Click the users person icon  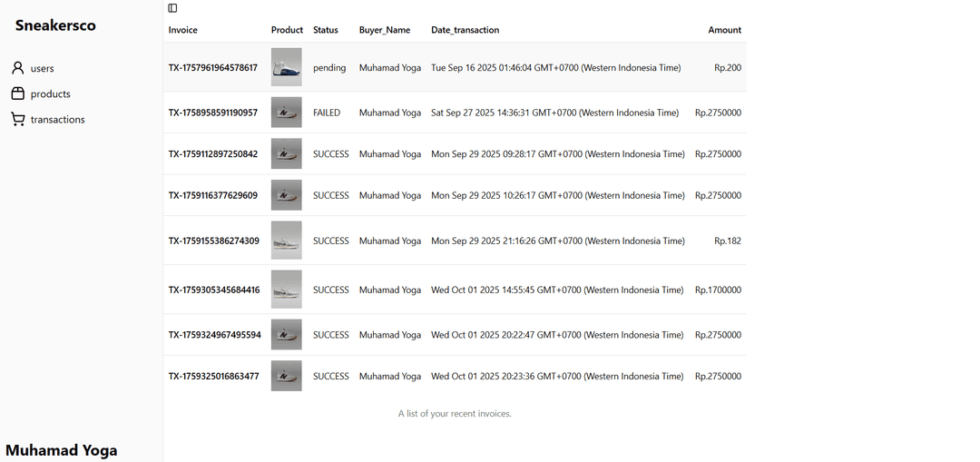pos(17,68)
